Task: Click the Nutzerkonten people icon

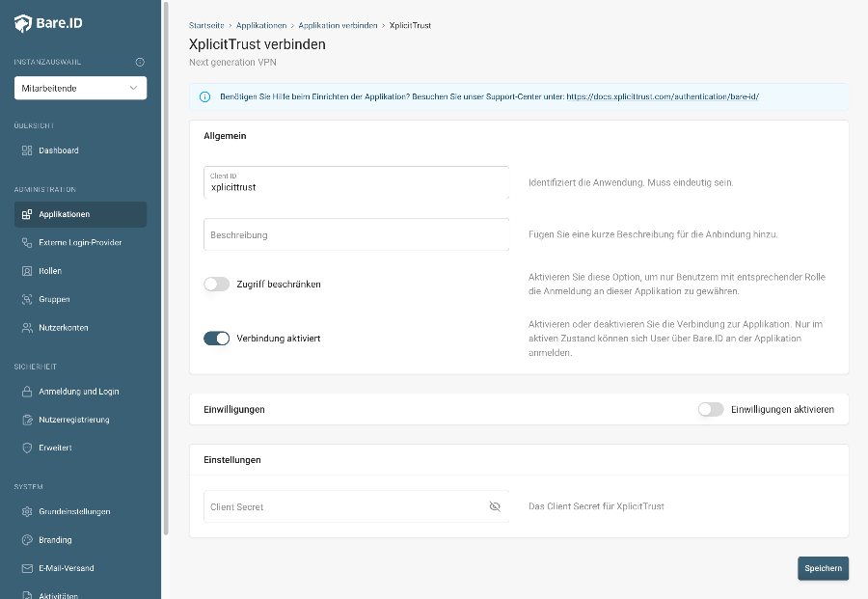Action: click(x=27, y=328)
